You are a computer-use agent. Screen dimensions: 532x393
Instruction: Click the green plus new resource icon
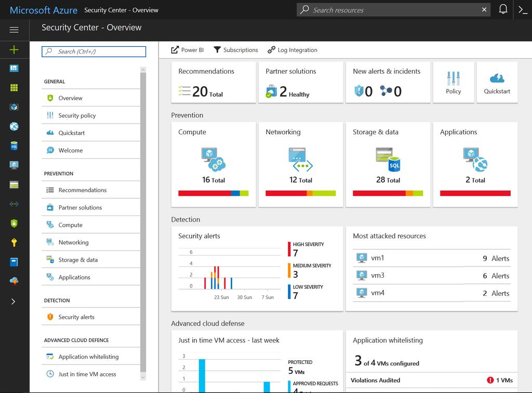click(x=14, y=50)
